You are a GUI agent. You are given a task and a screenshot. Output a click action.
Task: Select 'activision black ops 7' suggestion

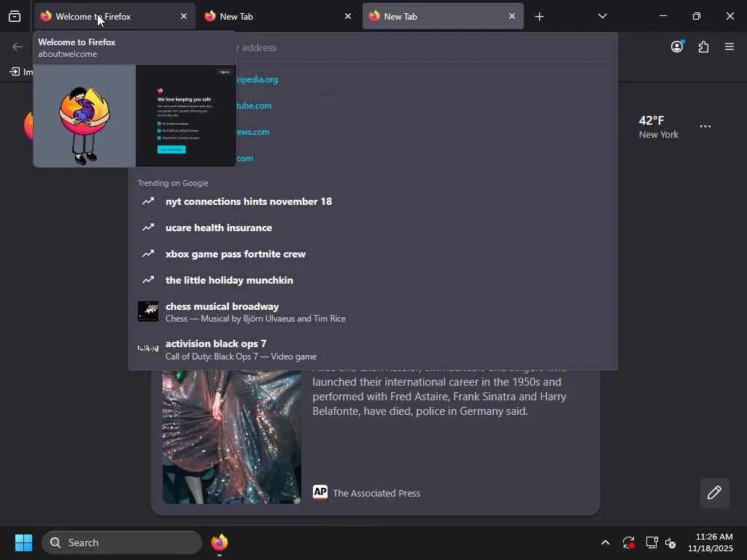tap(373, 349)
